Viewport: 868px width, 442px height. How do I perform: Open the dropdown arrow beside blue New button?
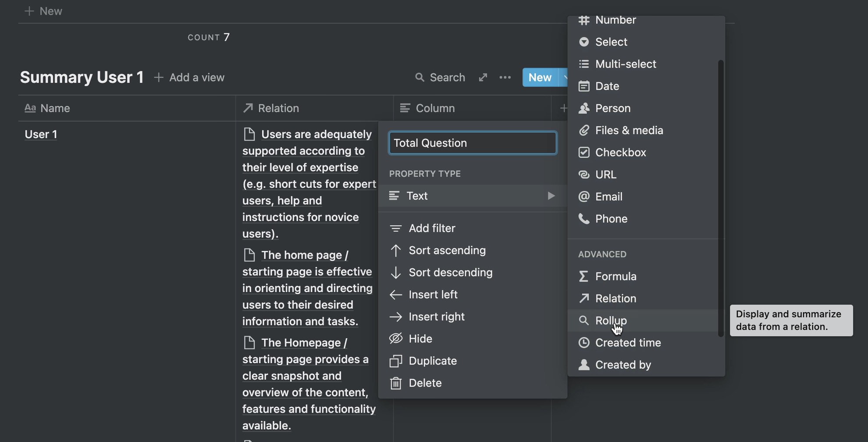click(564, 78)
